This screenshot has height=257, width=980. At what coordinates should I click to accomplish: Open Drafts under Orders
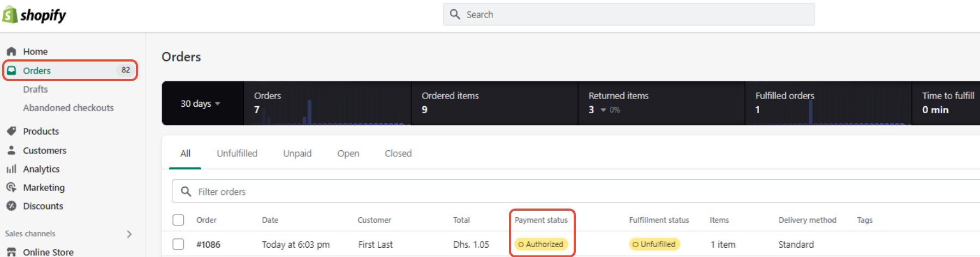[x=35, y=89]
